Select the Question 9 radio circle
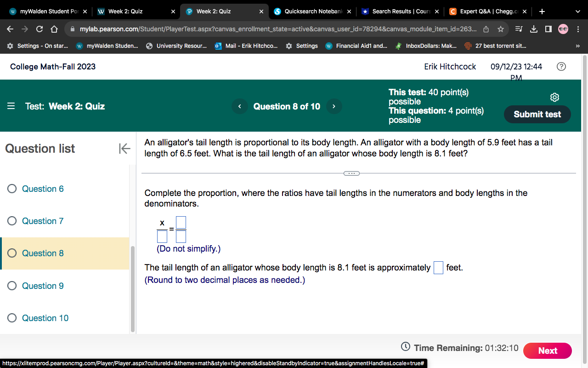Image resolution: width=588 pixels, height=368 pixels. pyautogui.click(x=12, y=286)
